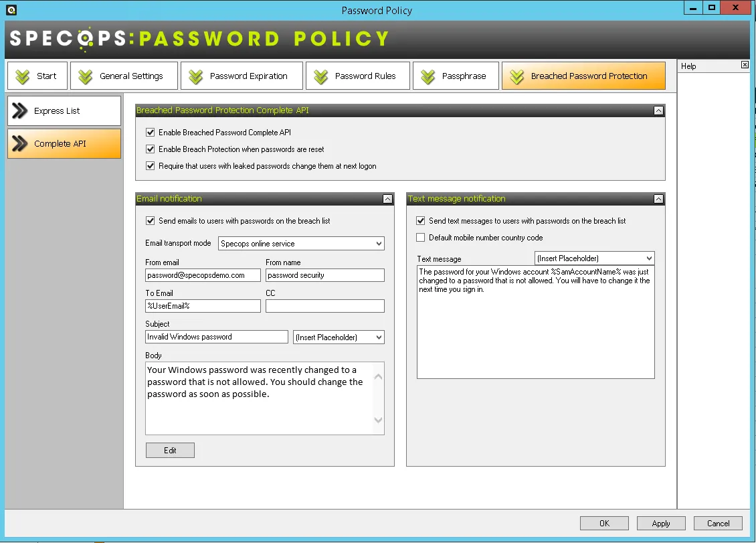756x543 pixels.
Task: Click the Password Expiration tab chevron icon
Action: point(196,76)
